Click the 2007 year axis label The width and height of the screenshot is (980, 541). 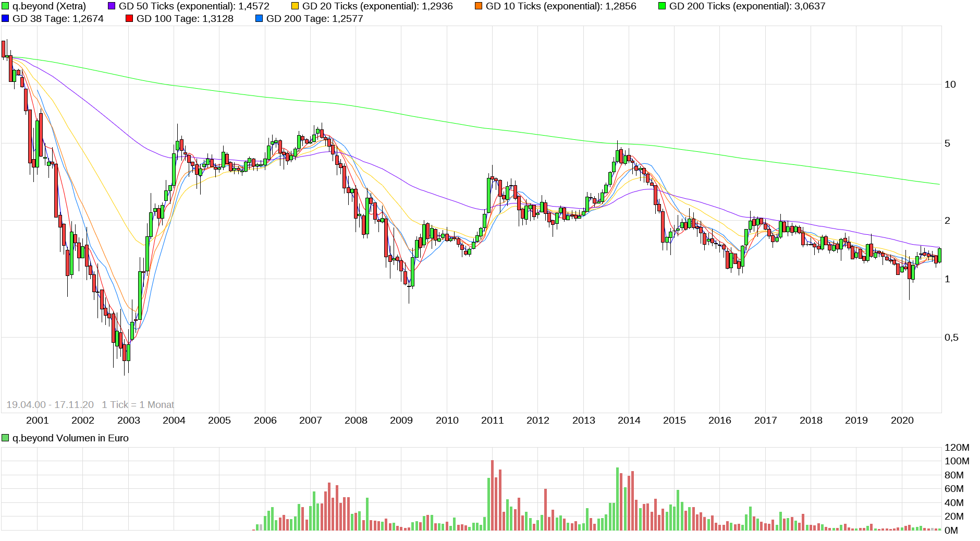click(x=311, y=420)
